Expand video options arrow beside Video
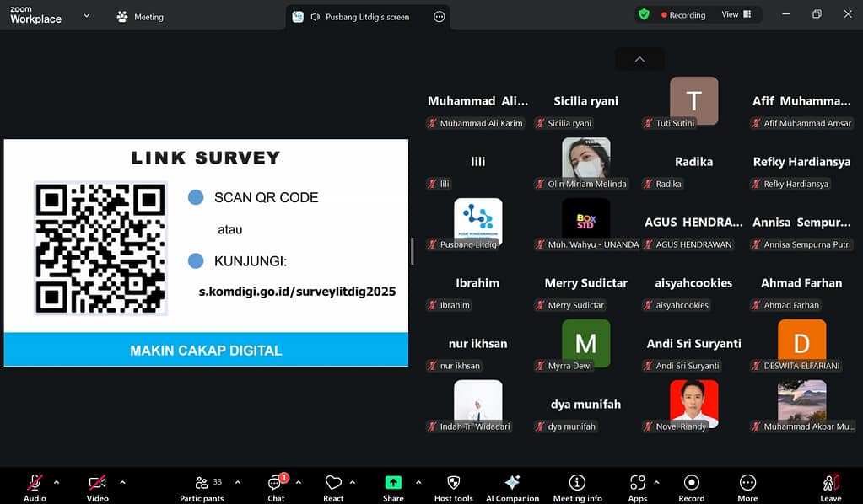863x504 pixels. tap(122, 483)
